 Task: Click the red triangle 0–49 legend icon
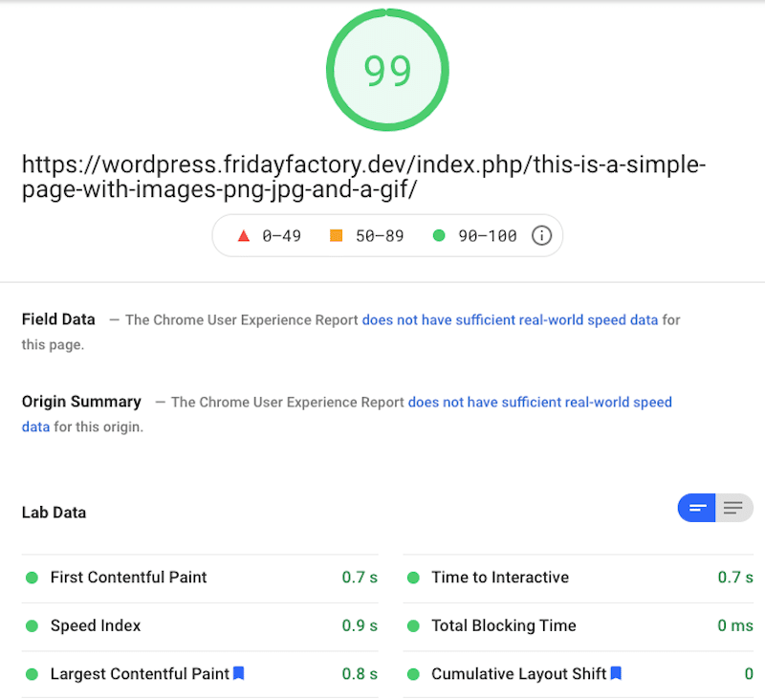[244, 236]
